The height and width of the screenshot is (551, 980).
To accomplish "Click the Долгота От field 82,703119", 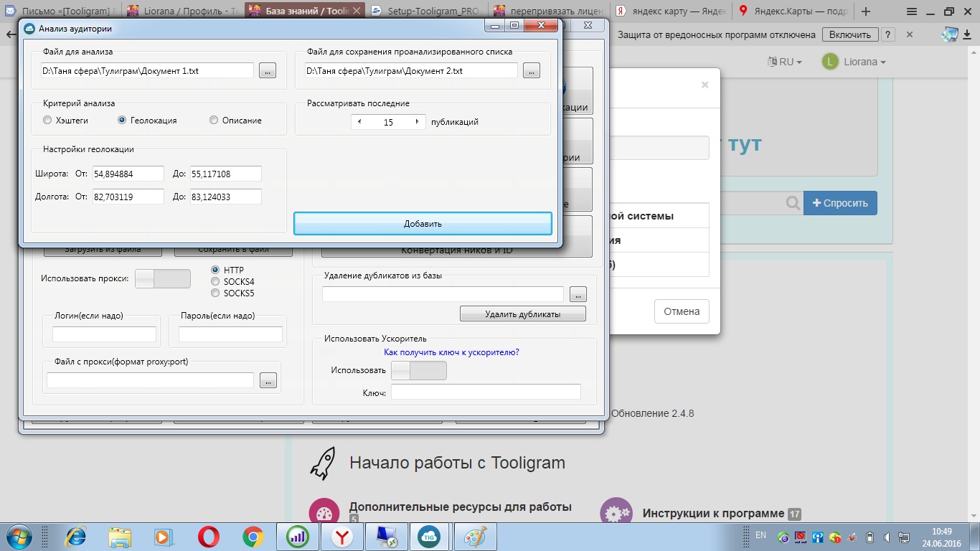I will click(128, 197).
